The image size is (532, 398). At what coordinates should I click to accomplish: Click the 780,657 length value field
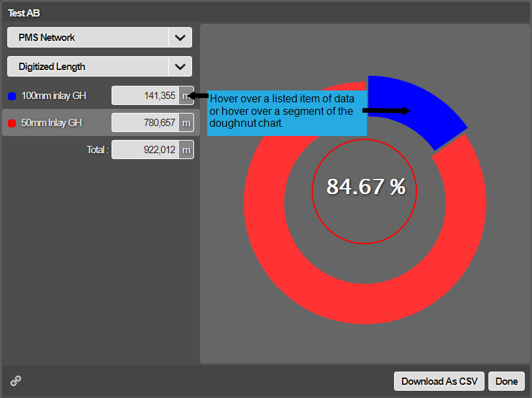coord(145,123)
